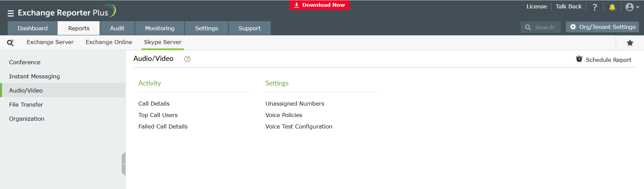
Task: Open the Failed Call Details report
Action: click(163, 126)
